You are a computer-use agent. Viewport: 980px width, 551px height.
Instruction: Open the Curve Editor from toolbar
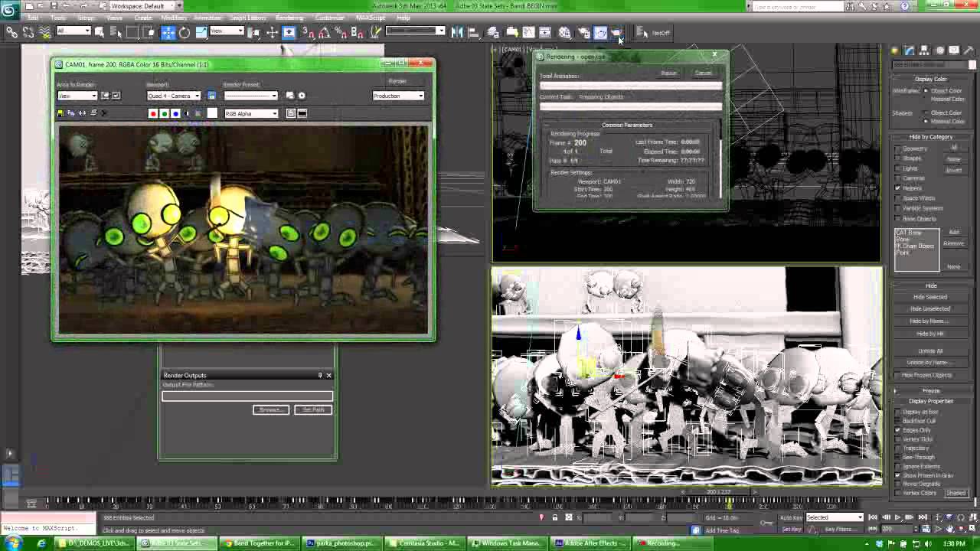[528, 32]
